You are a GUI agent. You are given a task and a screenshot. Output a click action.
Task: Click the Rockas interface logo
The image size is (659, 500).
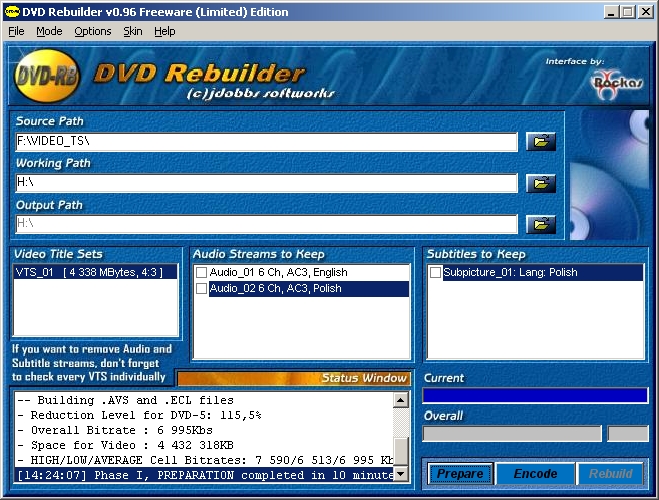click(x=616, y=84)
